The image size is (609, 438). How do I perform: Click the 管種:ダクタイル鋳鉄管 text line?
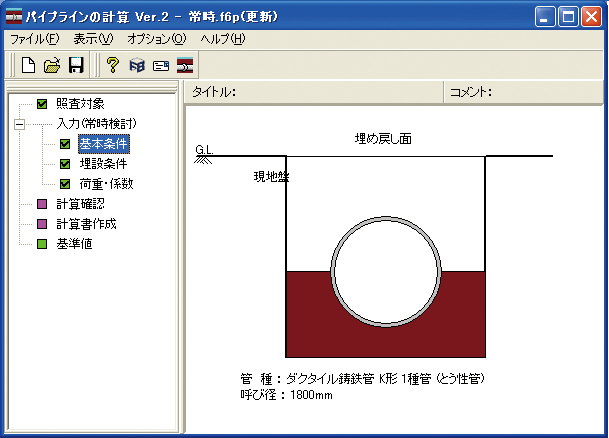(362, 379)
